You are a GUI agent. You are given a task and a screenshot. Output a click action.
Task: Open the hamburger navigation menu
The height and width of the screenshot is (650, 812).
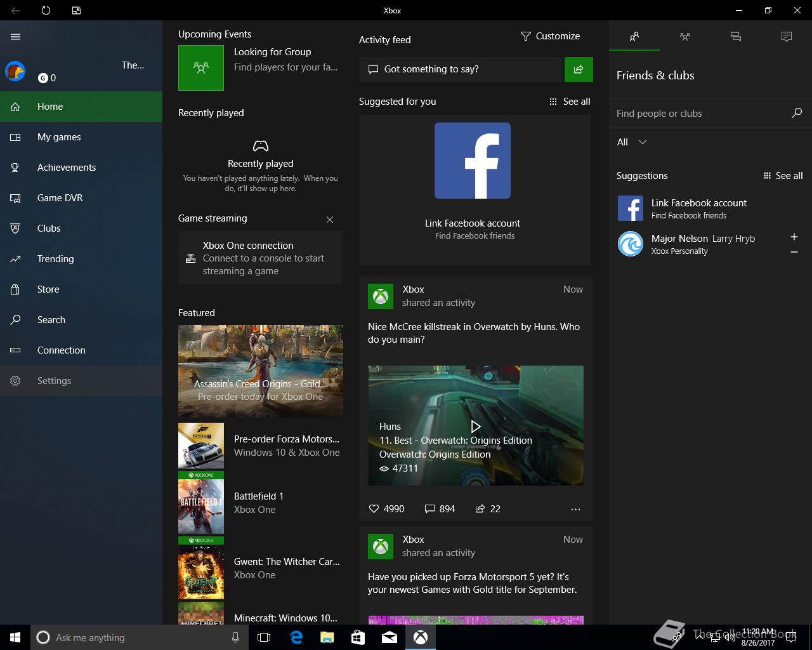point(16,37)
